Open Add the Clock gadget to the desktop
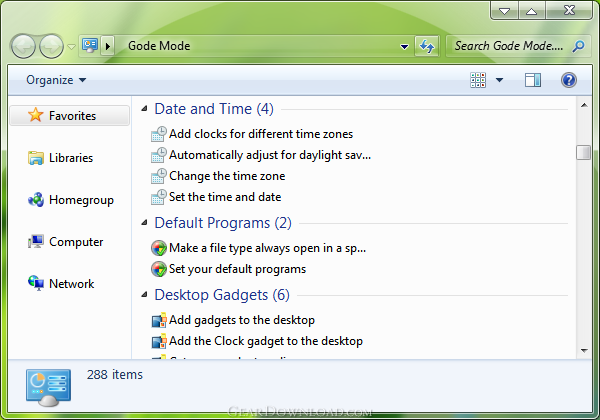600x420 pixels. coord(266,341)
